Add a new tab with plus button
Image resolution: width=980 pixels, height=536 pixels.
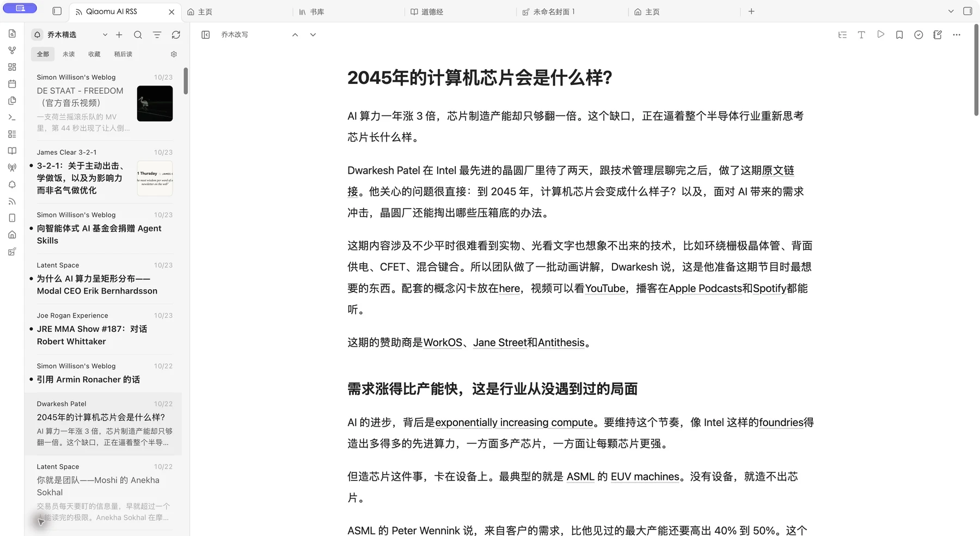(x=751, y=11)
